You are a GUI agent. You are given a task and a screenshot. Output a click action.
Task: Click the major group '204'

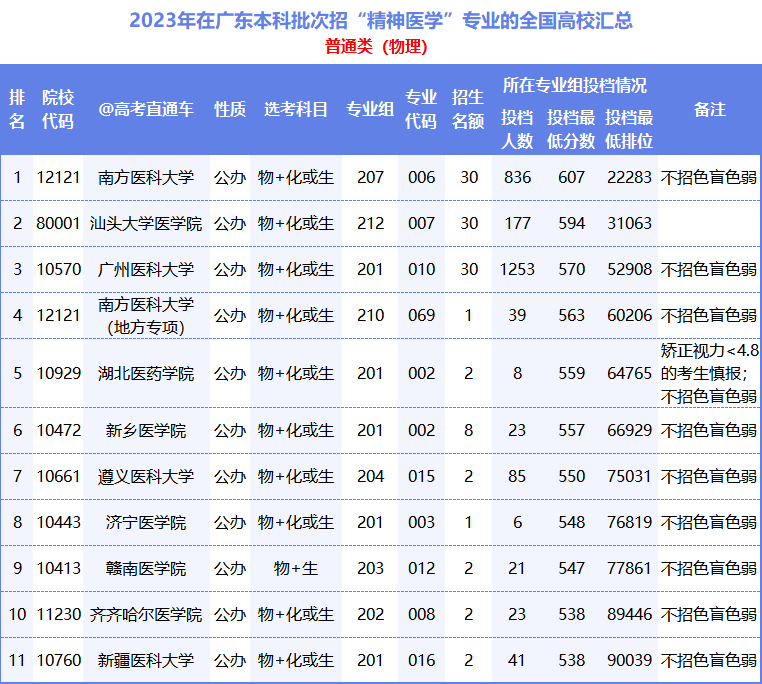coord(370,476)
